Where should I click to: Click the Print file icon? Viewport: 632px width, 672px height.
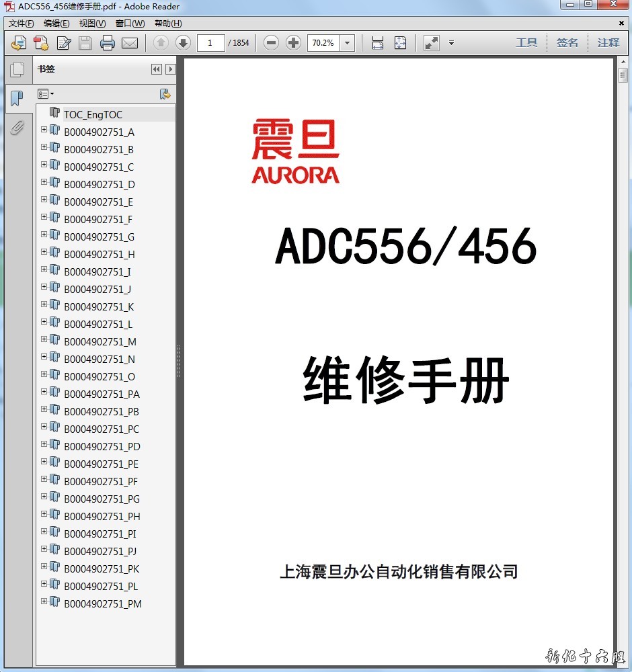108,43
